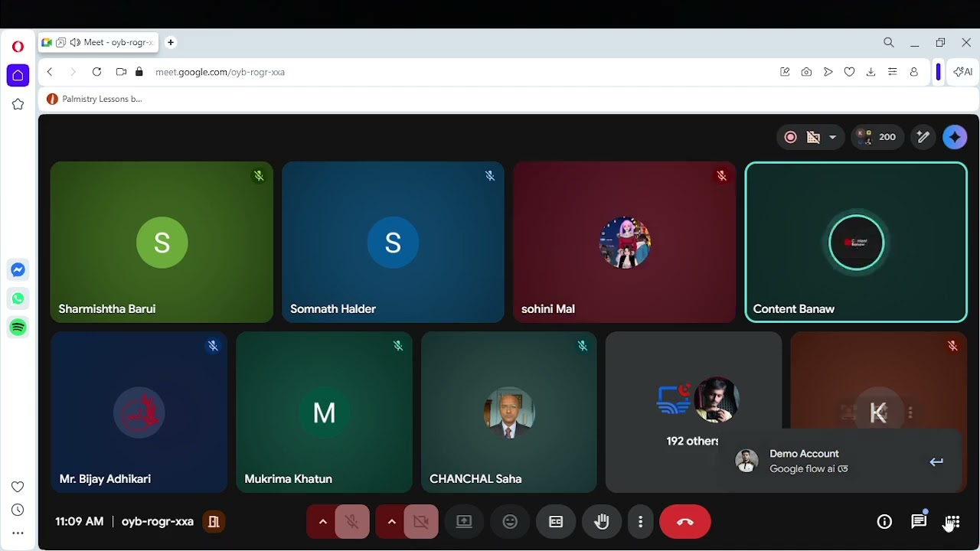
Task: Expand audio settings arrow beside microphone
Action: tap(322, 522)
